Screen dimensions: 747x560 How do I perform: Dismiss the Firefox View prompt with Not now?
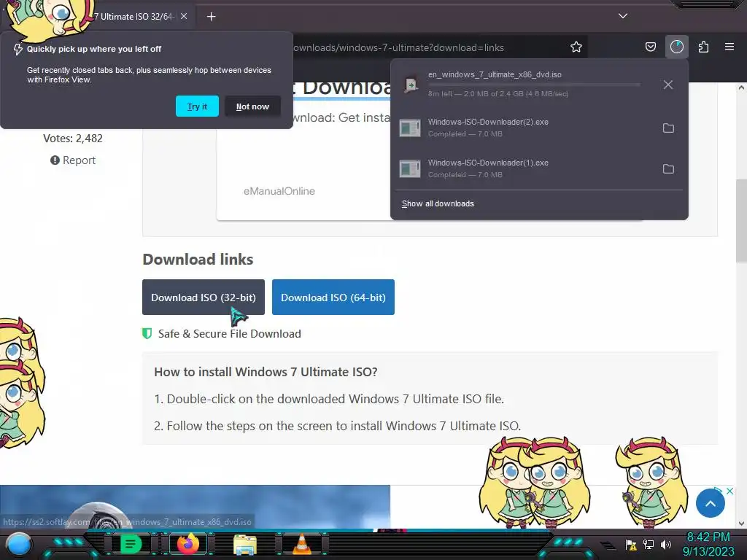(x=252, y=106)
